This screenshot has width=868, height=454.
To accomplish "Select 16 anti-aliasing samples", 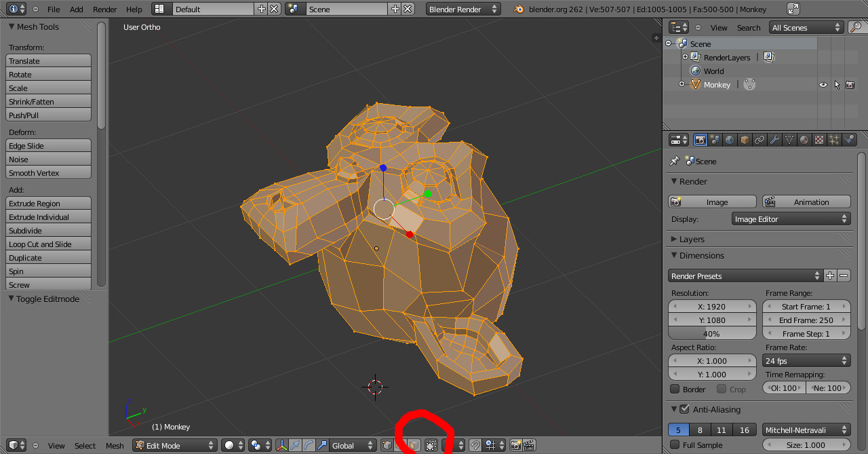I will [744, 430].
